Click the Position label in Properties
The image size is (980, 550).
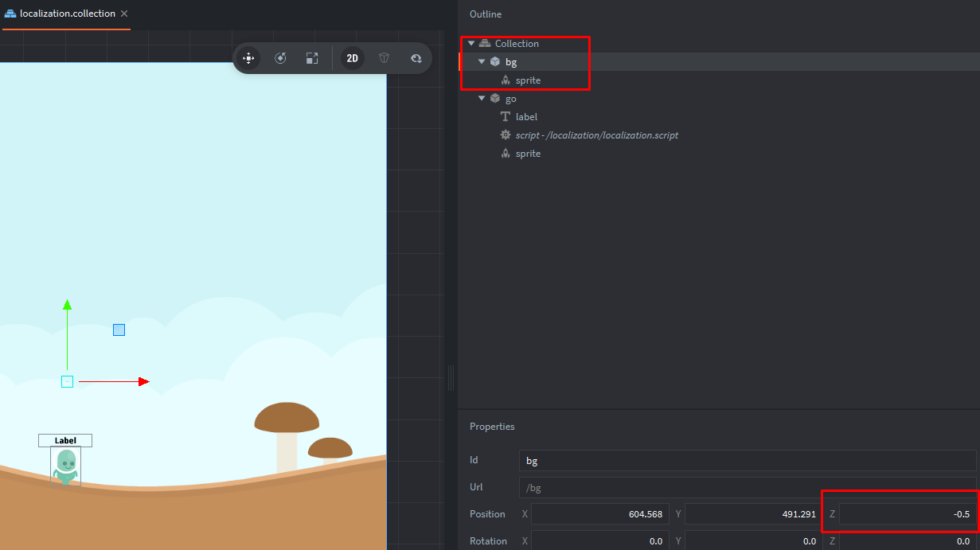(487, 514)
